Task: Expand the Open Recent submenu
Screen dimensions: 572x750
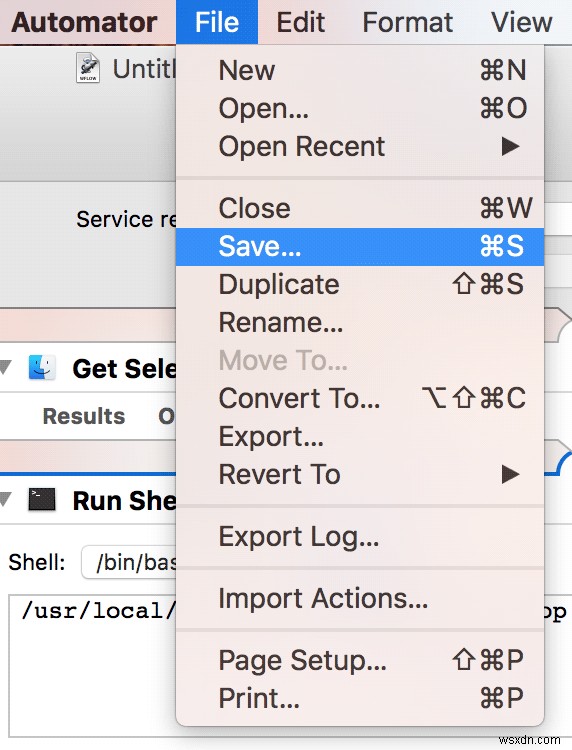Action: tap(360, 146)
